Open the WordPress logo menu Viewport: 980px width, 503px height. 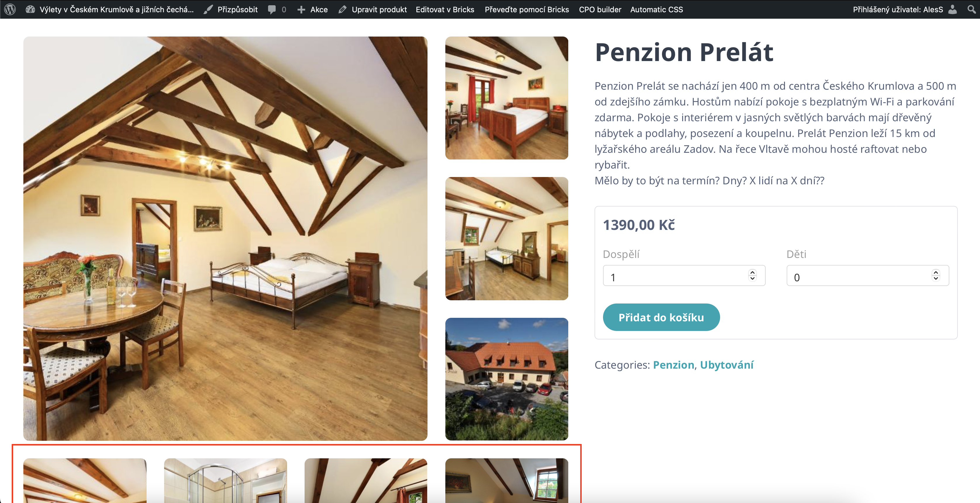click(10, 9)
